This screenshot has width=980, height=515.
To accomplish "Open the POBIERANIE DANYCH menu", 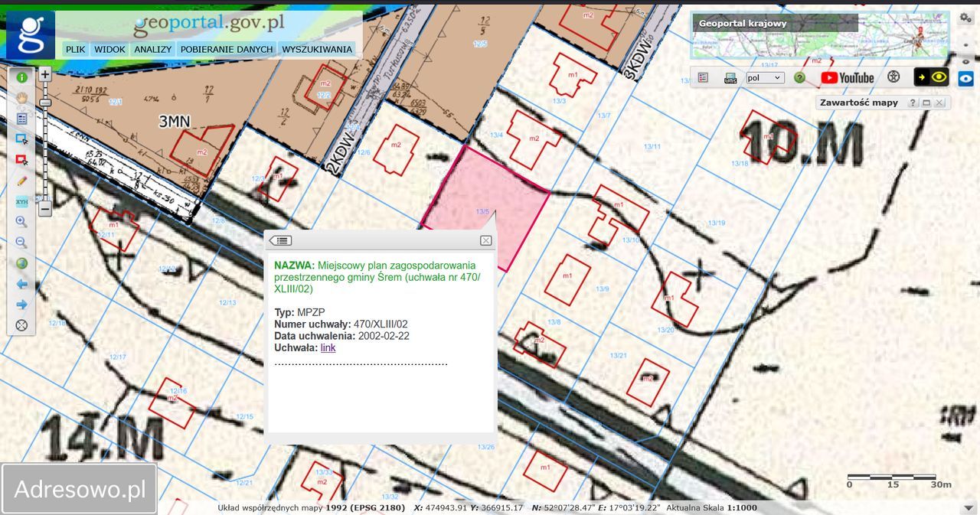I will (x=227, y=49).
